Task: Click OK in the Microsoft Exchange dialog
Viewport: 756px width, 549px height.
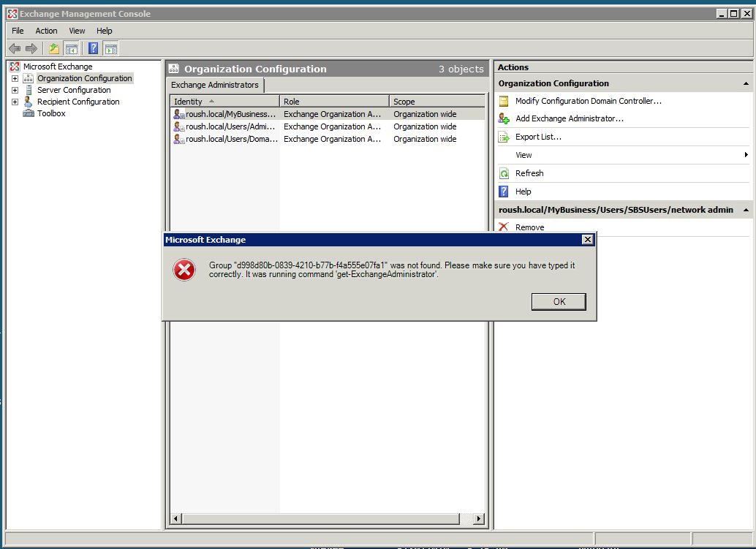Action: click(x=559, y=302)
